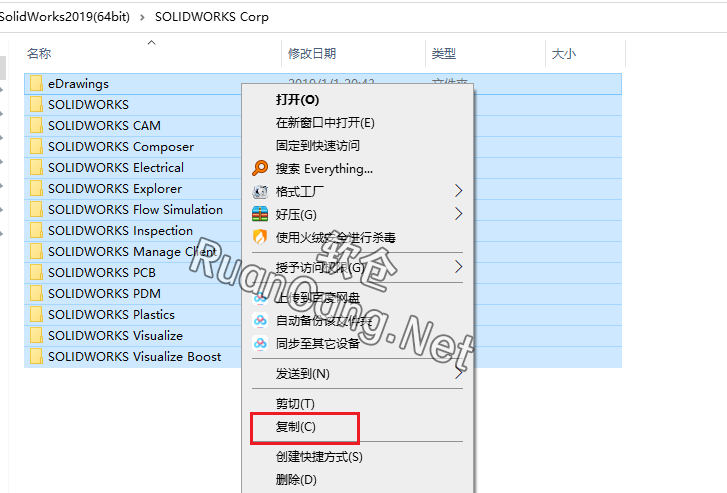Click the HaoZip (好压) archive icon
Image resolution: width=727 pixels, height=493 pixels.
(260, 214)
